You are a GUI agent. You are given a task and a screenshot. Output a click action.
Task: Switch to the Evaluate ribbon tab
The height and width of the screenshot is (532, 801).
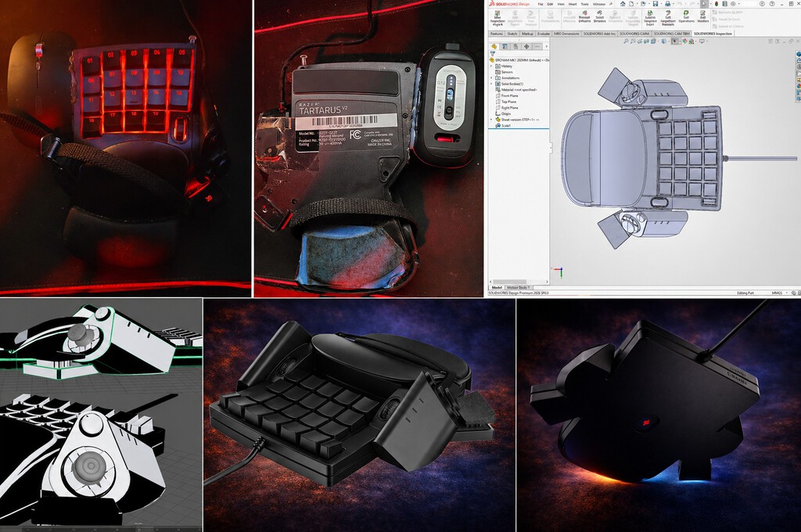pos(544,34)
